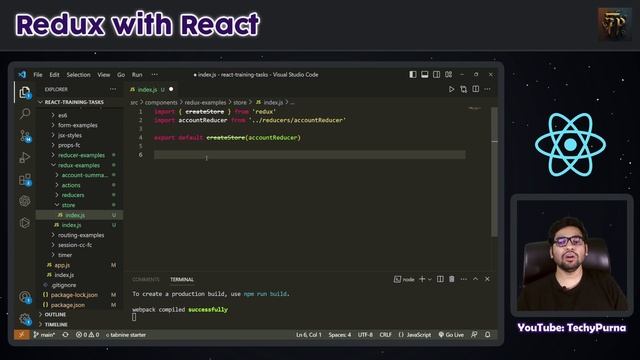Open the node terminal profile entry
Screen dimensions: 640x360
404,279
